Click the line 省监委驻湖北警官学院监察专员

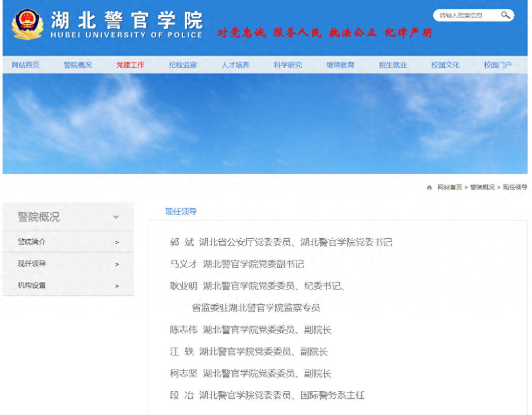(x=256, y=308)
